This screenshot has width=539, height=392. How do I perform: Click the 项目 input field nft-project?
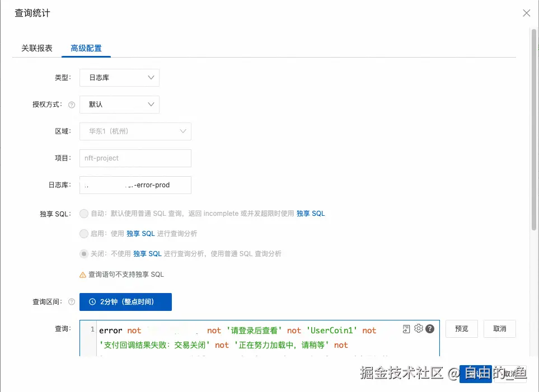[x=135, y=158]
